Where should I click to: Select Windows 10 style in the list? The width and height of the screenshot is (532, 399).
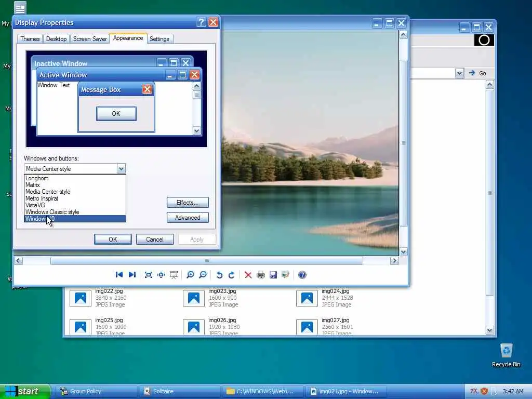pyautogui.click(x=75, y=219)
